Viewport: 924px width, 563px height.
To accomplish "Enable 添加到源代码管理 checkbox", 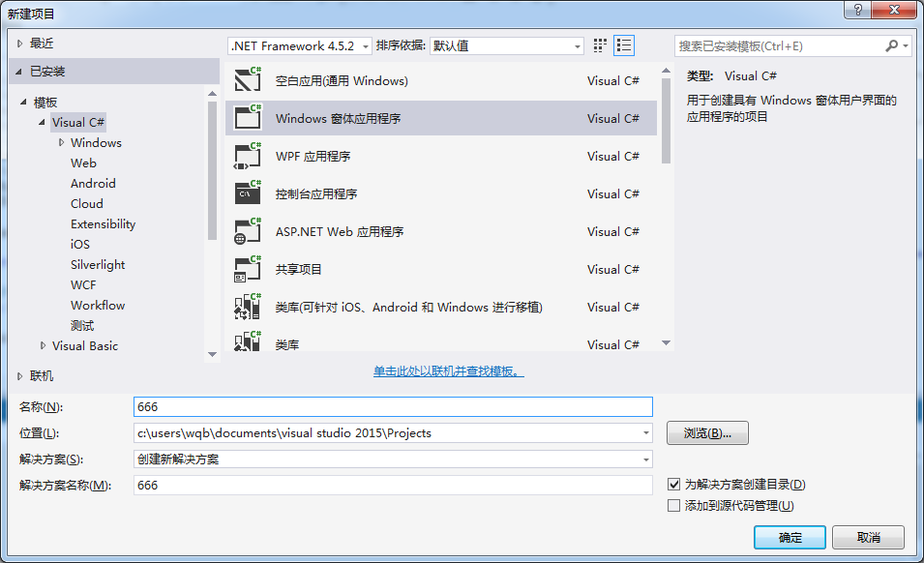I will tap(673, 505).
